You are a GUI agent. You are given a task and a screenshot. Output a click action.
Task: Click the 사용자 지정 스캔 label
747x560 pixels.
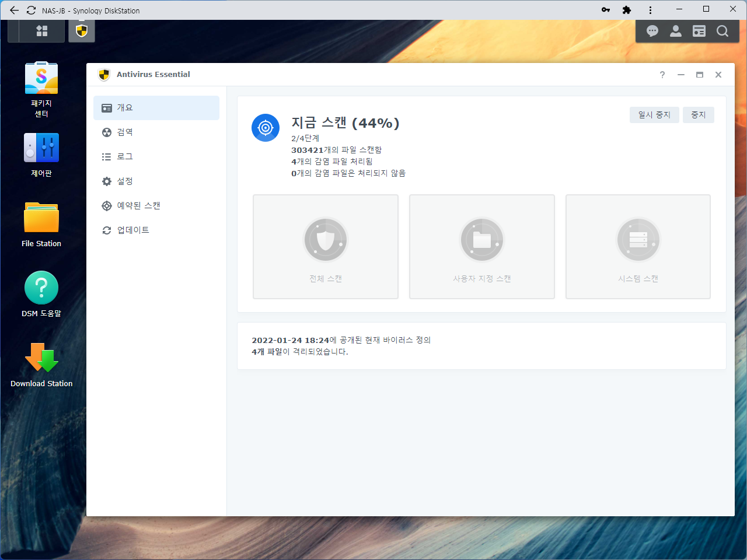[482, 279]
